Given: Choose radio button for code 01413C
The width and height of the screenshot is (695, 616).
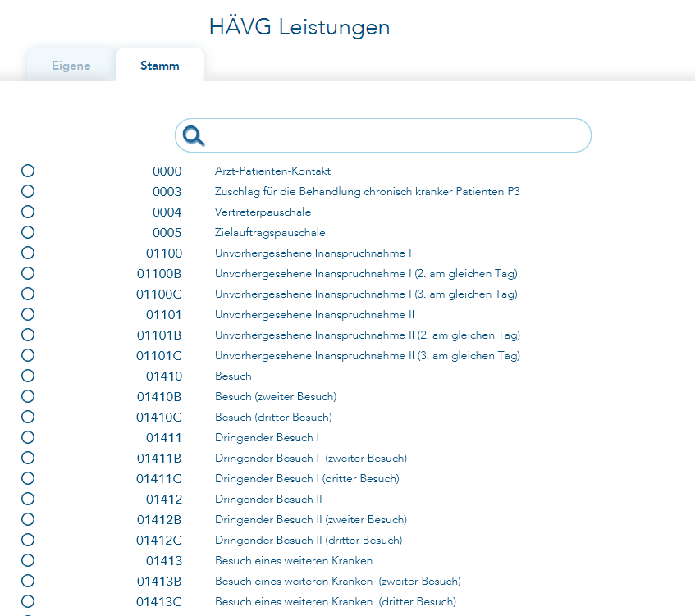Looking at the screenshot, I should pyautogui.click(x=28, y=601).
